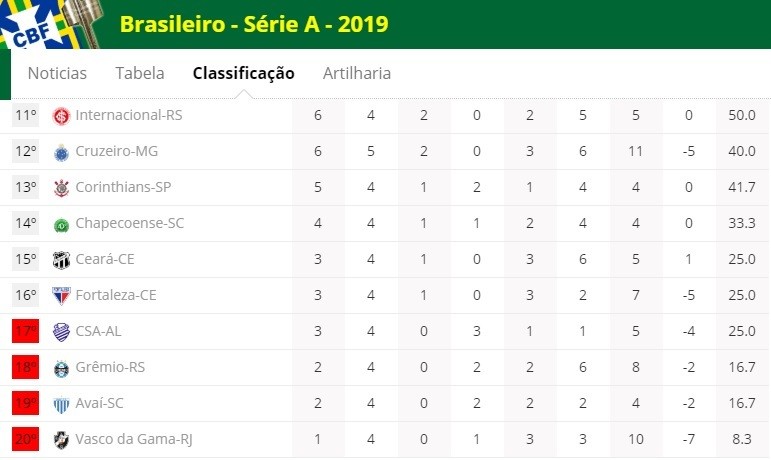Open the Vasco da Gama-RJ link
The image size is (771, 460).
[x=134, y=439]
